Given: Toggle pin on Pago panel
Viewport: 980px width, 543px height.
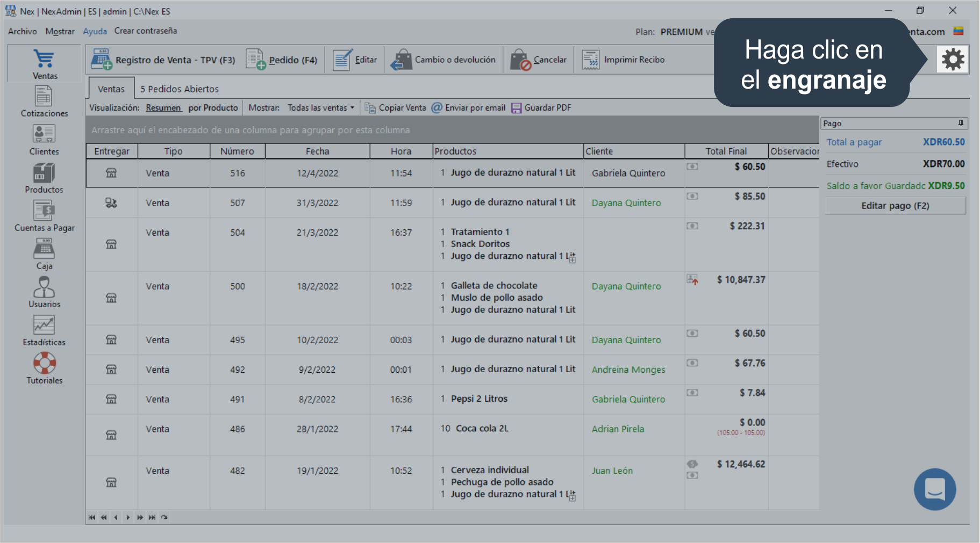Looking at the screenshot, I should [x=961, y=124].
